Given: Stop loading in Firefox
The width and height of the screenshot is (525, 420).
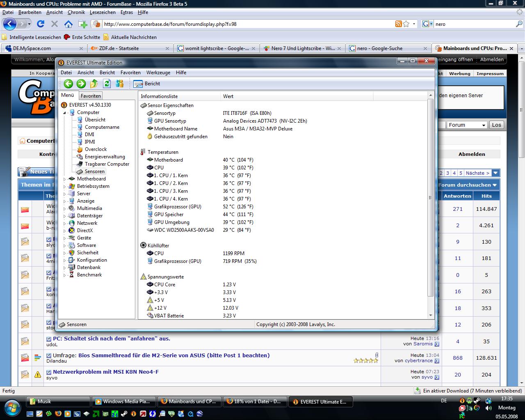Looking at the screenshot, I should click(x=54, y=24).
